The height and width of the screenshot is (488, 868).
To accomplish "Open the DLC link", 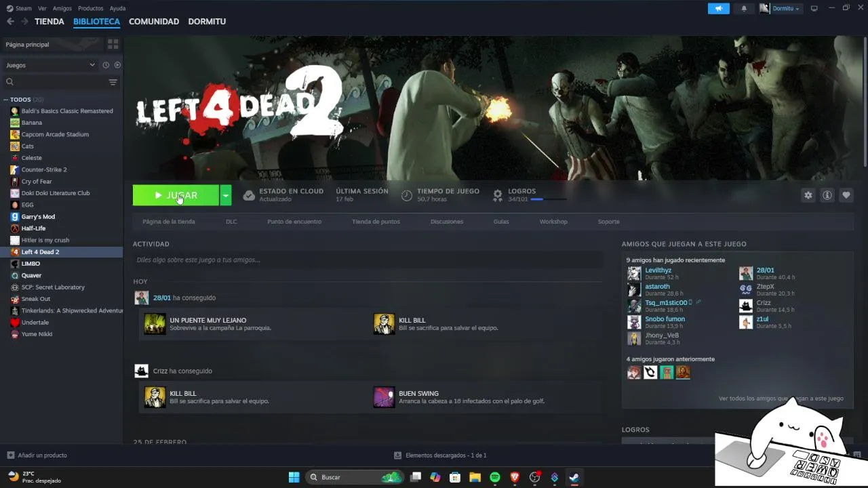I will point(231,222).
